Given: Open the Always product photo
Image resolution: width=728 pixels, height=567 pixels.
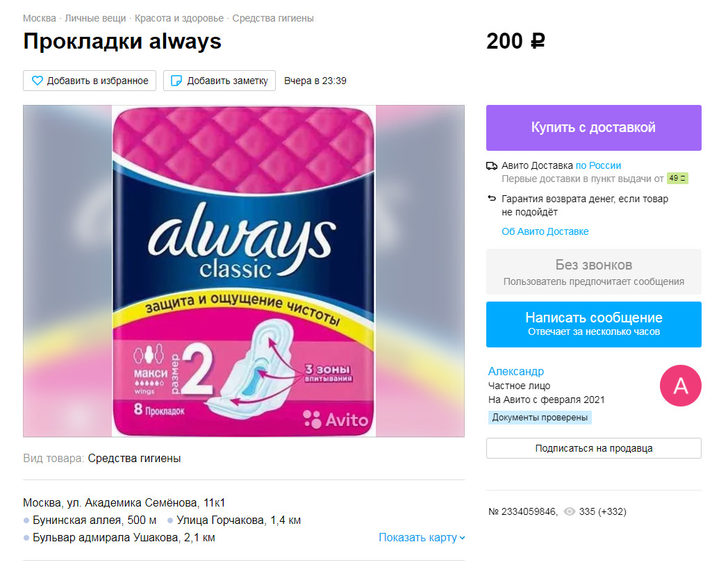Looking at the screenshot, I should pyautogui.click(x=244, y=271).
